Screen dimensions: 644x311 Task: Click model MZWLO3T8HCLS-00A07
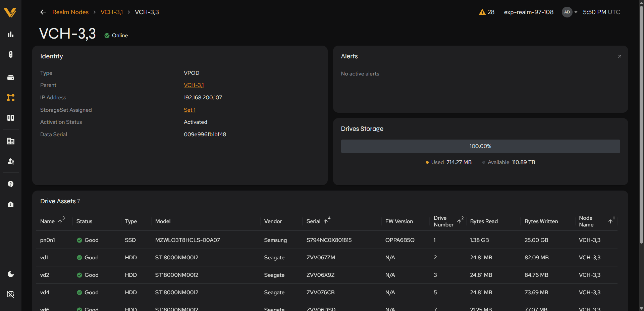click(187, 240)
